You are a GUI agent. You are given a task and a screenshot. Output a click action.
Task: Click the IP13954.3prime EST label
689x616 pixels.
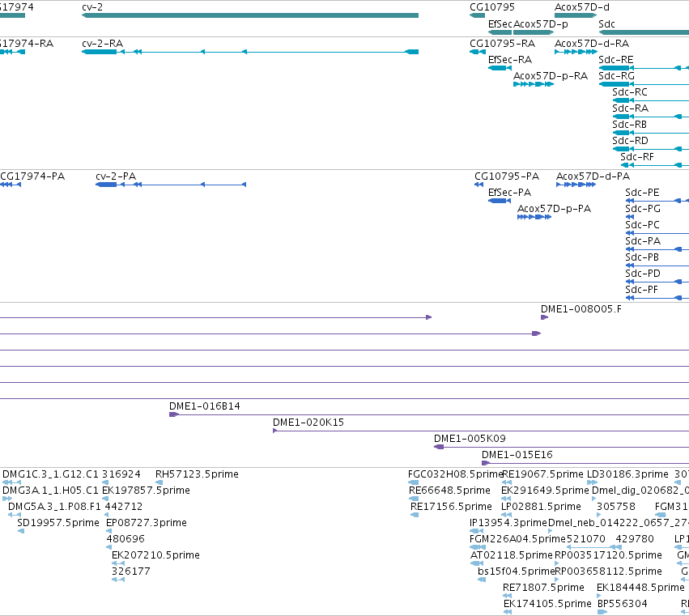508,523
